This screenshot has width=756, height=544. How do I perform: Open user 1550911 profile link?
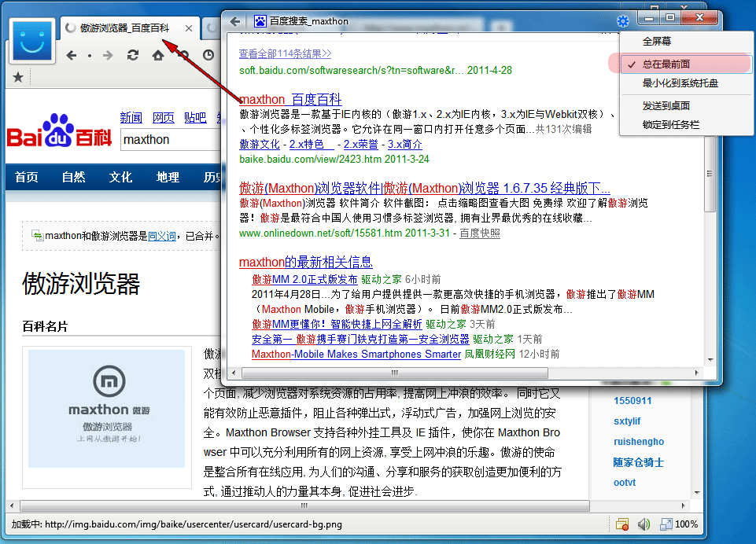coord(632,401)
